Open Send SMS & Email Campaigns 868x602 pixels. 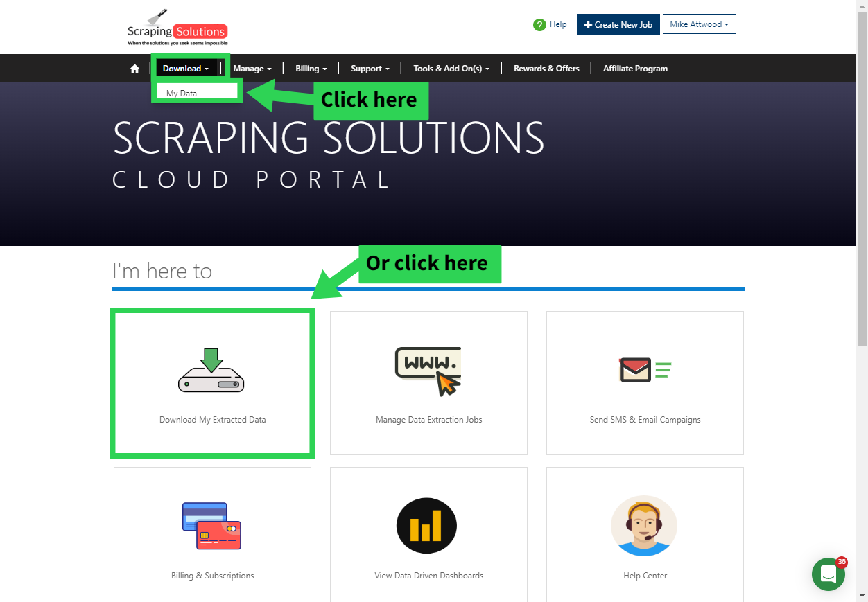pyautogui.click(x=645, y=420)
